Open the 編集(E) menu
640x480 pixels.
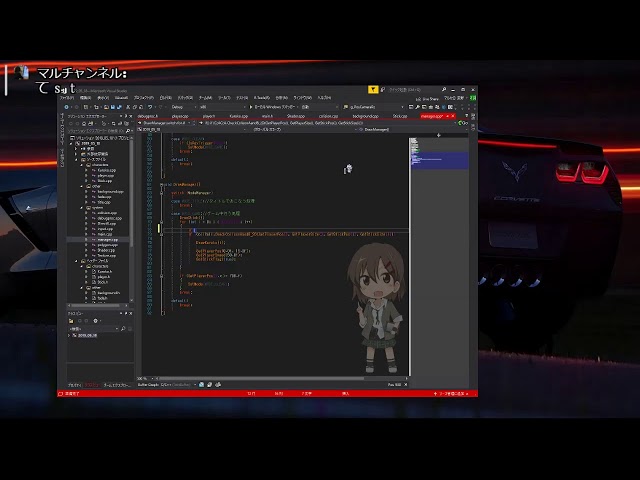(x=85, y=98)
